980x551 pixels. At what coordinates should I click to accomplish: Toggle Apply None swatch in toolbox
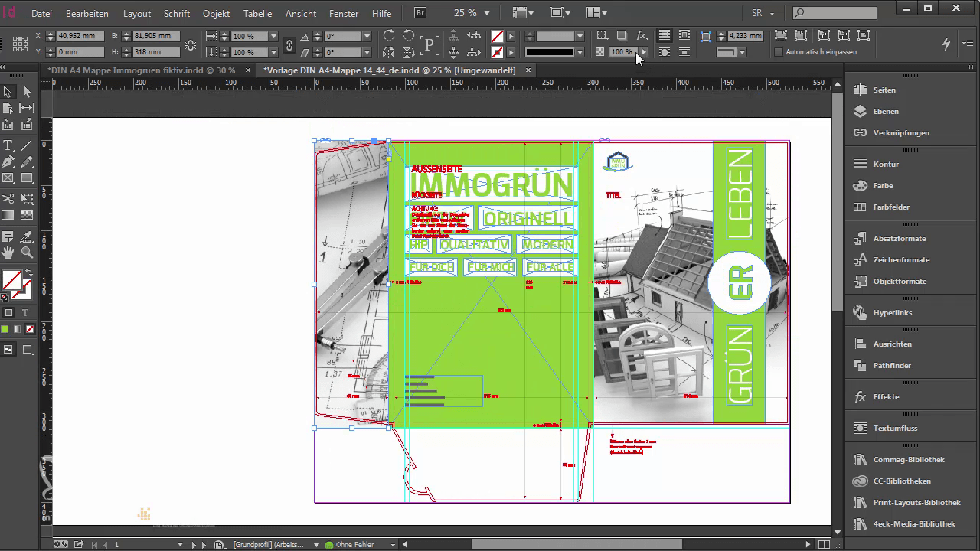(x=30, y=329)
